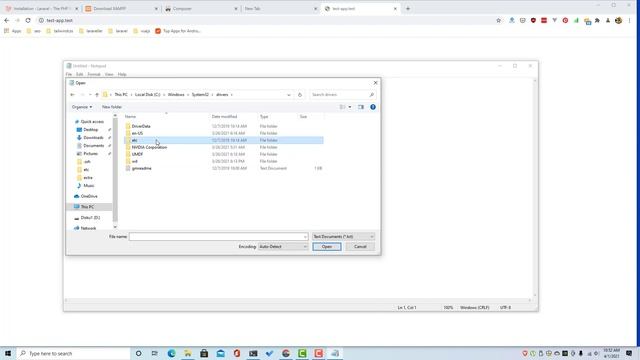Create a New folder

click(112, 107)
